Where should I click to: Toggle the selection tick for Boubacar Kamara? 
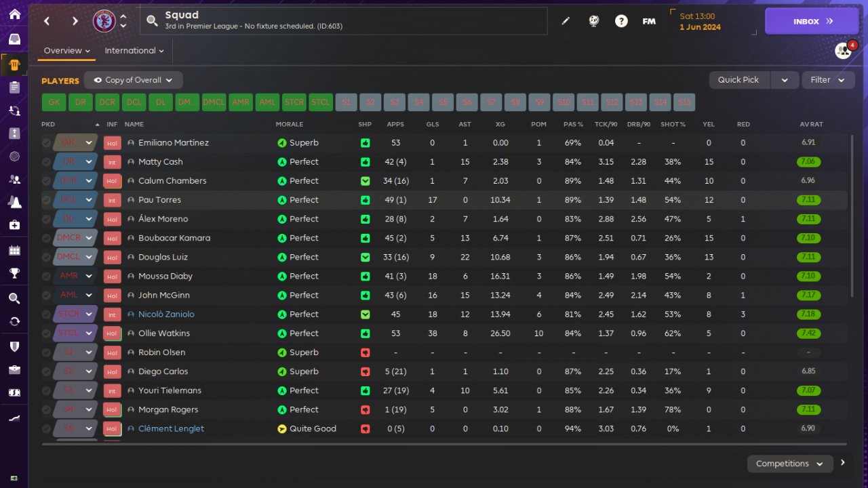pyautogui.click(x=46, y=238)
